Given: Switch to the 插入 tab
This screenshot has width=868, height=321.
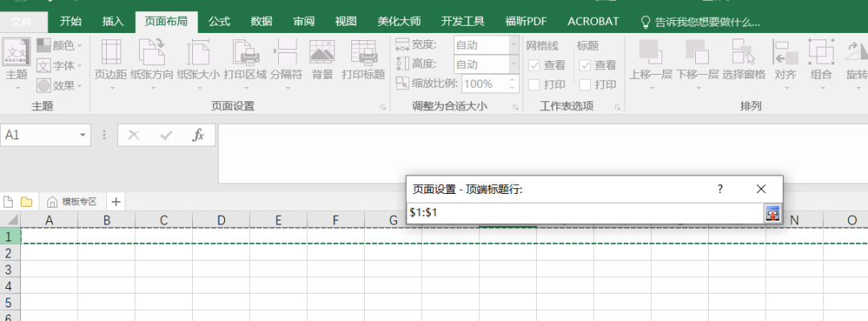Looking at the screenshot, I should point(113,22).
